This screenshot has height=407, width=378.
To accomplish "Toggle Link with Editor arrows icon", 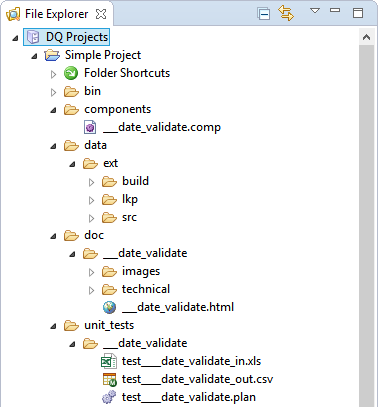I will pyautogui.click(x=286, y=13).
